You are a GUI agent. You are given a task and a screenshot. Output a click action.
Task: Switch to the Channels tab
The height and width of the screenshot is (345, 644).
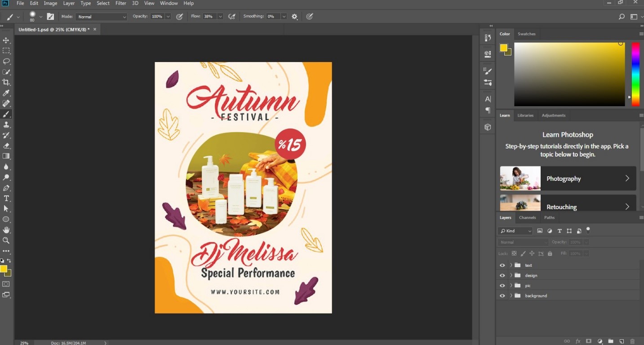coord(527,218)
